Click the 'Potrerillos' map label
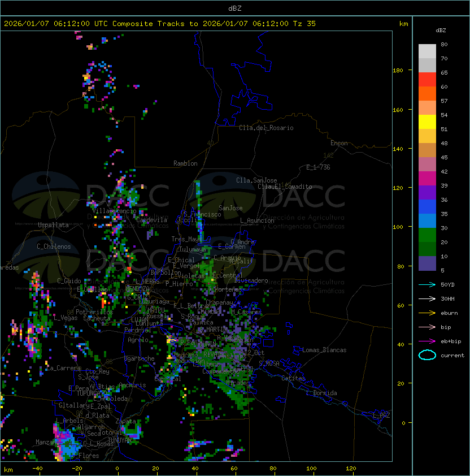The width and height of the screenshot is (470, 476). [94, 312]
